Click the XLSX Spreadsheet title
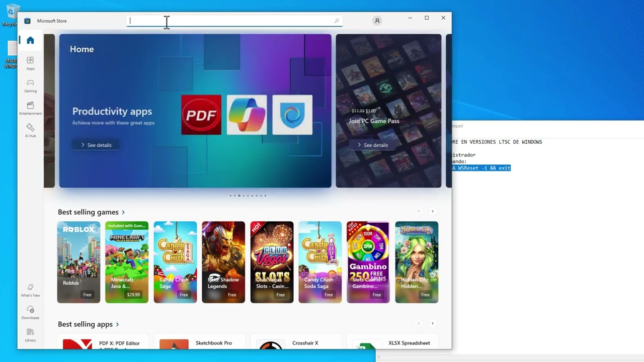 pyautogui.click(x=409, y=343)
